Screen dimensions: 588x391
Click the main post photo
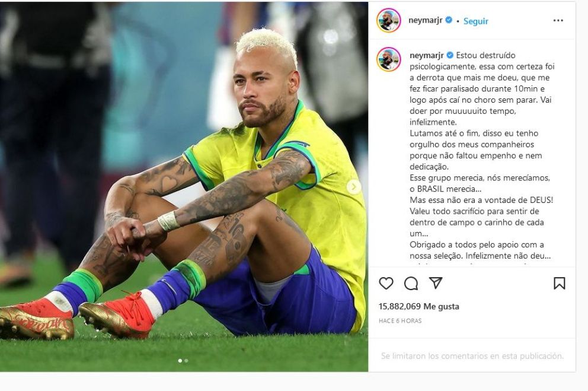click(184, 186)
